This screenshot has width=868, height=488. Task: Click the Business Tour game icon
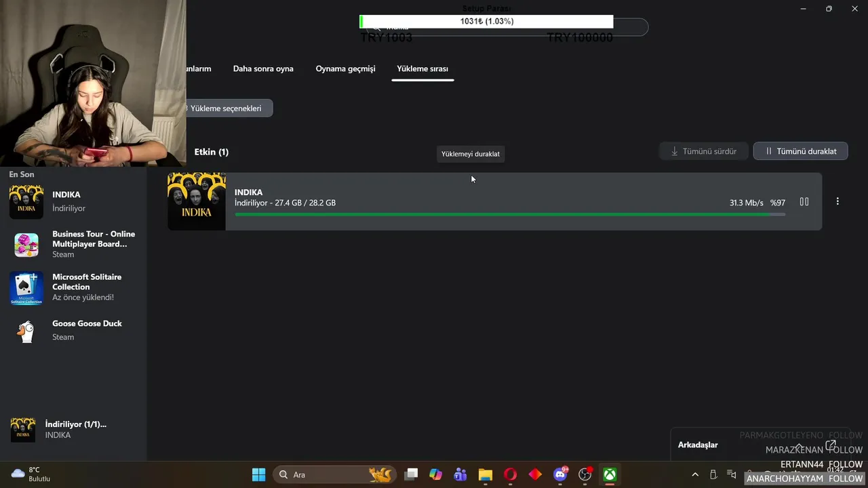[26, 245]
